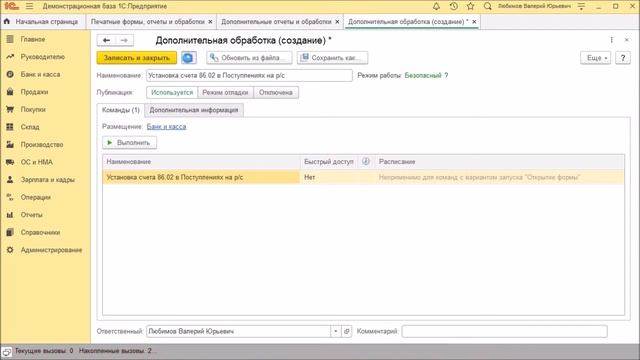Expand the Ответственный dropdown arrow
This screenshot has height=360, width=640.
[336, 331]
